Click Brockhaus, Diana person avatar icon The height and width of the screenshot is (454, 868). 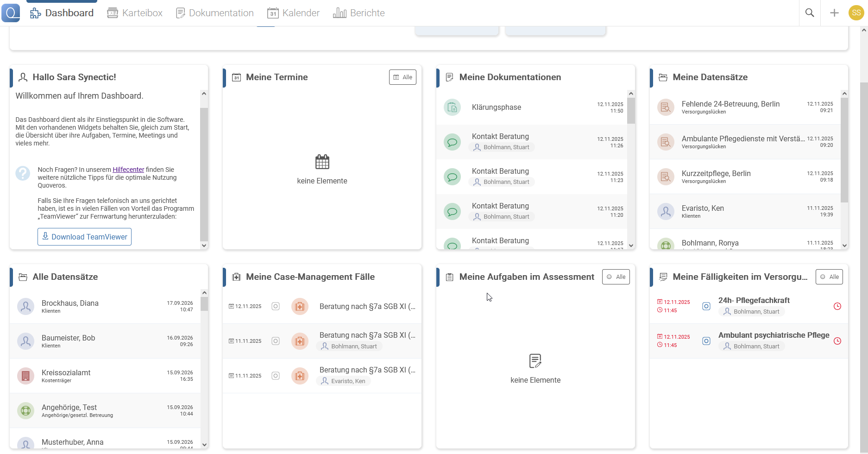coord(25,307)
